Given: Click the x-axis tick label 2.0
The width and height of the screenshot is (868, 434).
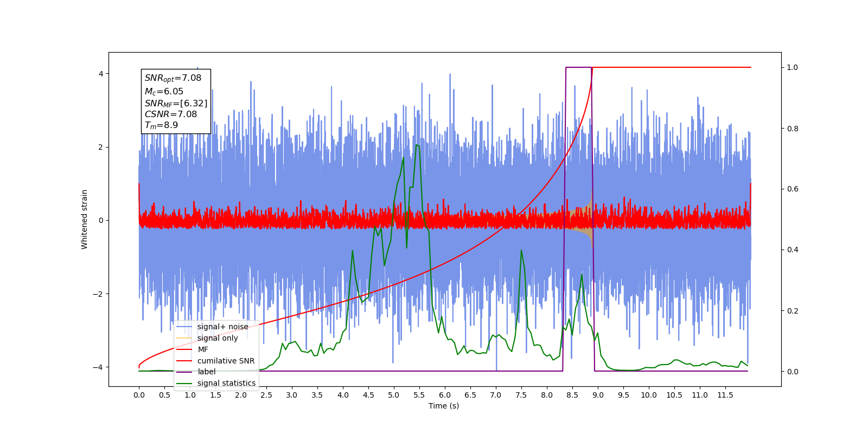Looking at the screenshot, I should click(241, 395).
